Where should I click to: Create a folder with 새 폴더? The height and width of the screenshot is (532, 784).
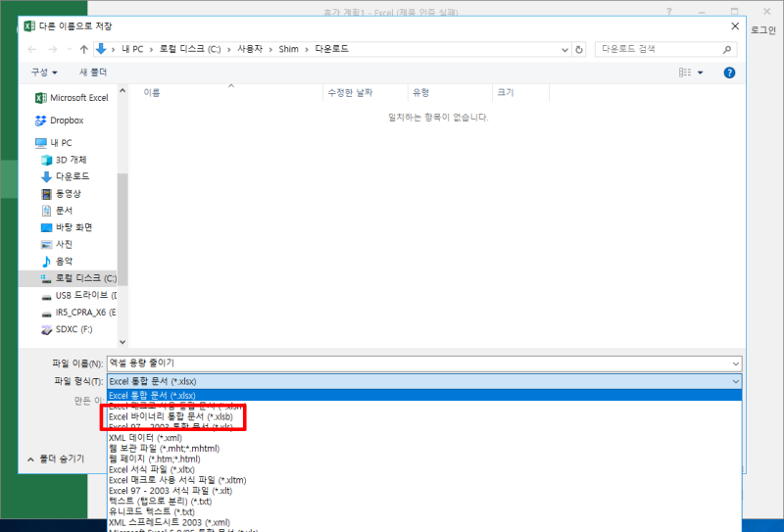(x=93, y=72)
